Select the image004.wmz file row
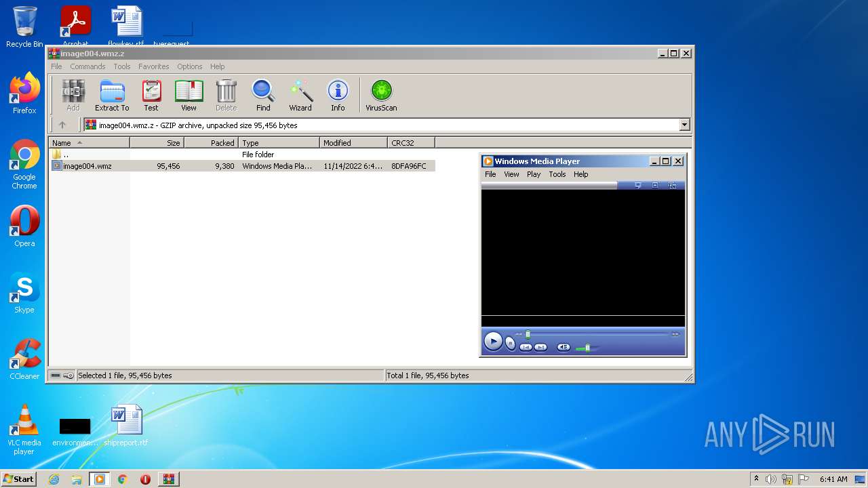 (x=243, y=166)
